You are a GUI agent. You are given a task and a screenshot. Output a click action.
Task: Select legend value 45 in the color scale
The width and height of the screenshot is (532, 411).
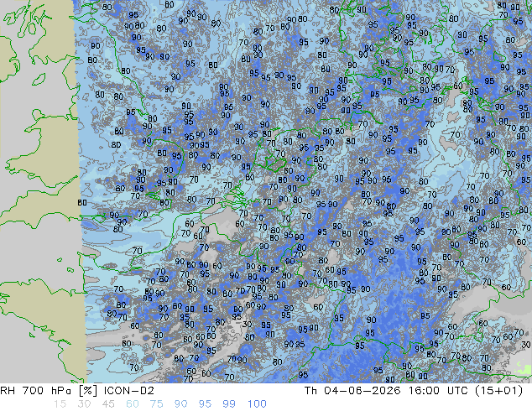pos(108,404)
